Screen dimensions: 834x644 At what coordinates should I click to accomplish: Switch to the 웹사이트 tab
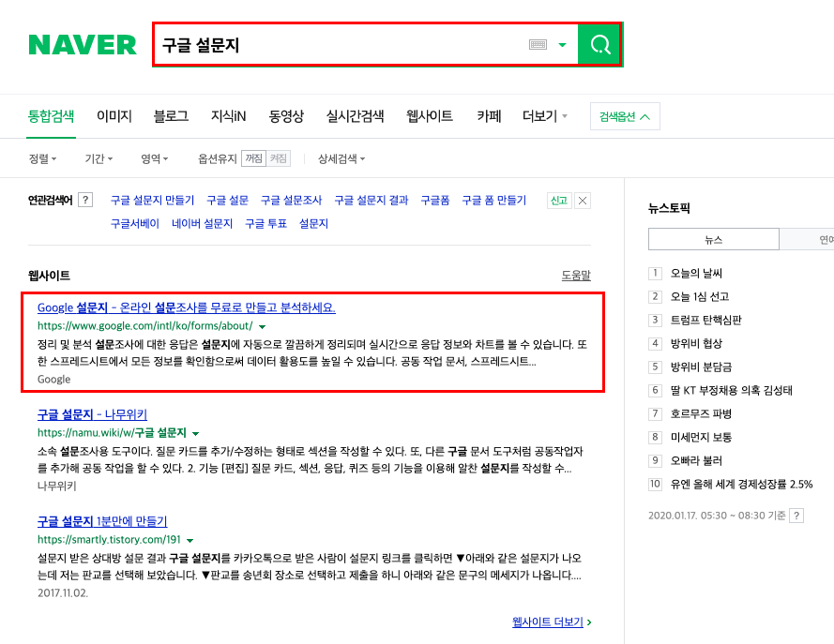click(x=430, y=116)
